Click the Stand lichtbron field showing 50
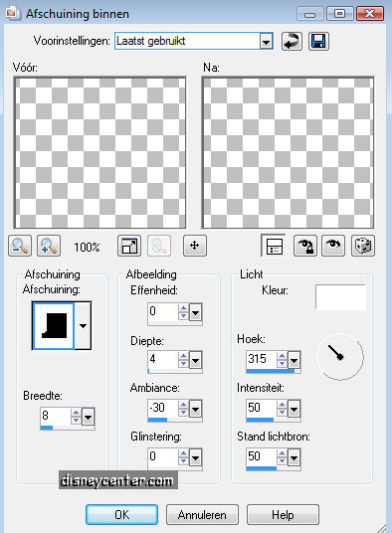 click(262, 457)
